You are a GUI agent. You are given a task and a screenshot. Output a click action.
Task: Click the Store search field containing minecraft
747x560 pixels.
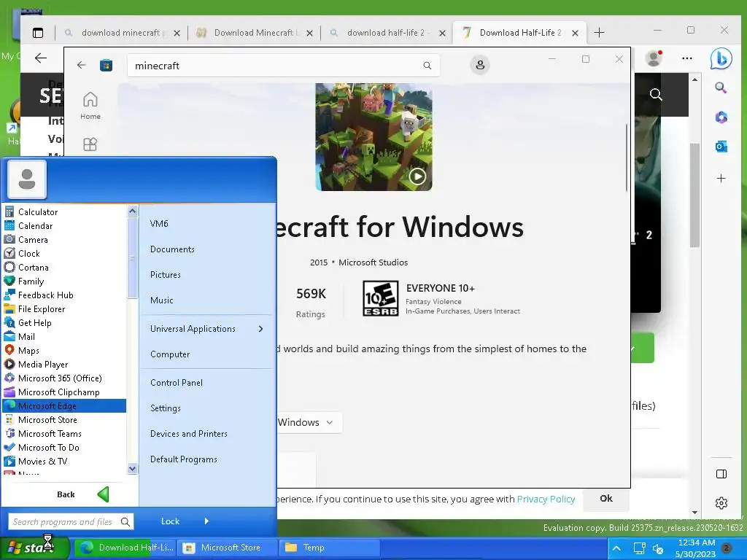click(283, 66)
